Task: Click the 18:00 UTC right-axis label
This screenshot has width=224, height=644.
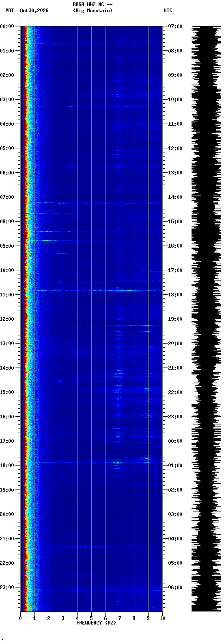Action: pos(175,295)
